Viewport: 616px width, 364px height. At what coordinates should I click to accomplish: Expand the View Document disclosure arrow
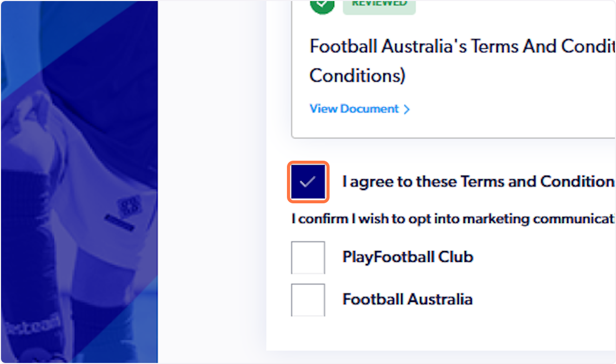(407, 109)
